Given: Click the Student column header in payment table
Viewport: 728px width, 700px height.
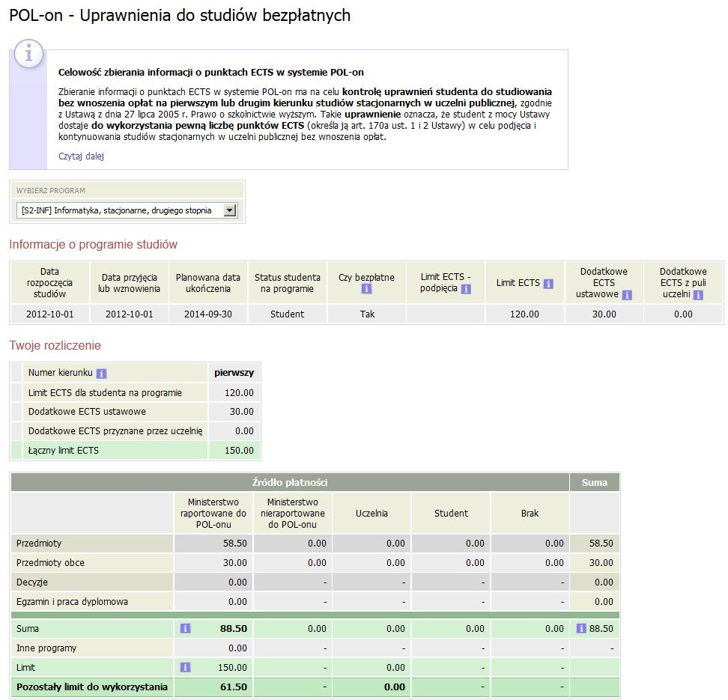Looking at the screenshot, I should coord(452,514).
